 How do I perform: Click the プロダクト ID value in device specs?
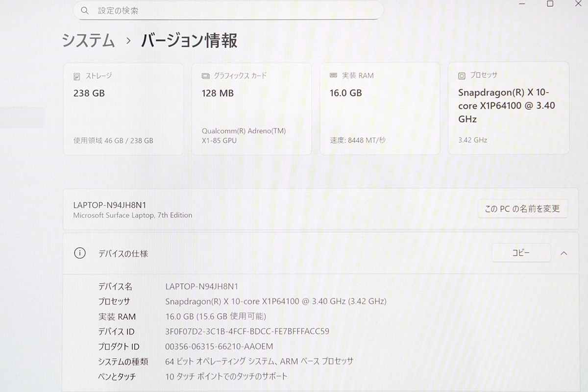coord(220,346)
